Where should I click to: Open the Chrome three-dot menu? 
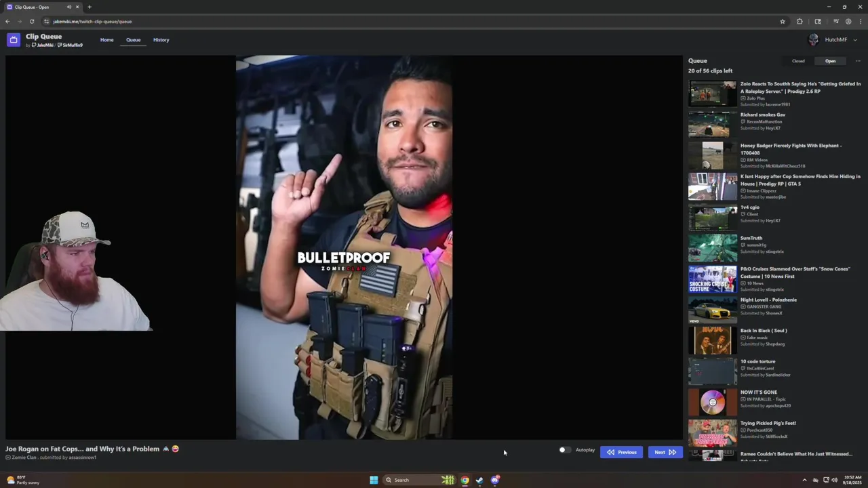tap(860, 21)
